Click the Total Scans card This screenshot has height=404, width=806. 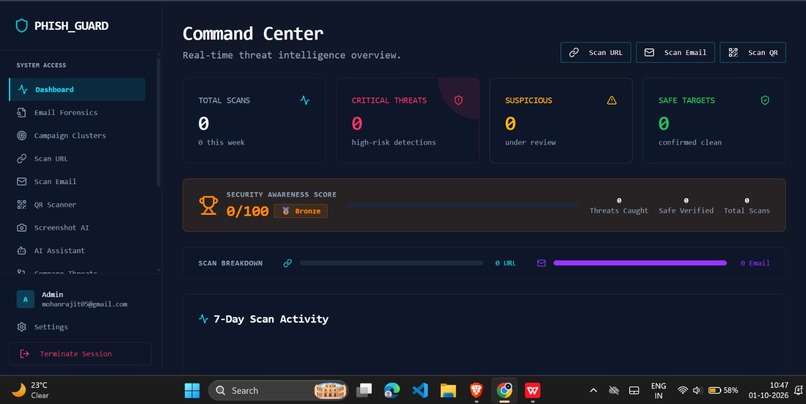tap(254, 121)
